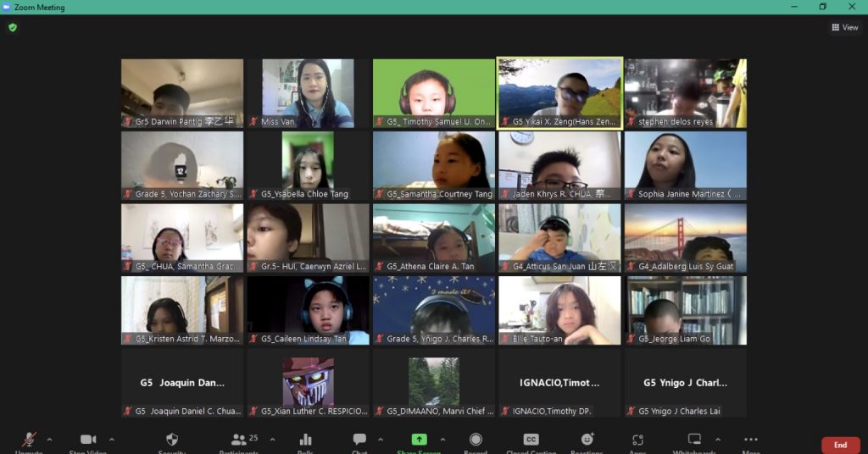Select Ellie Tauto-an video tile
The height and width of the screenshot is (454, 868).
(x=559, y=311)
